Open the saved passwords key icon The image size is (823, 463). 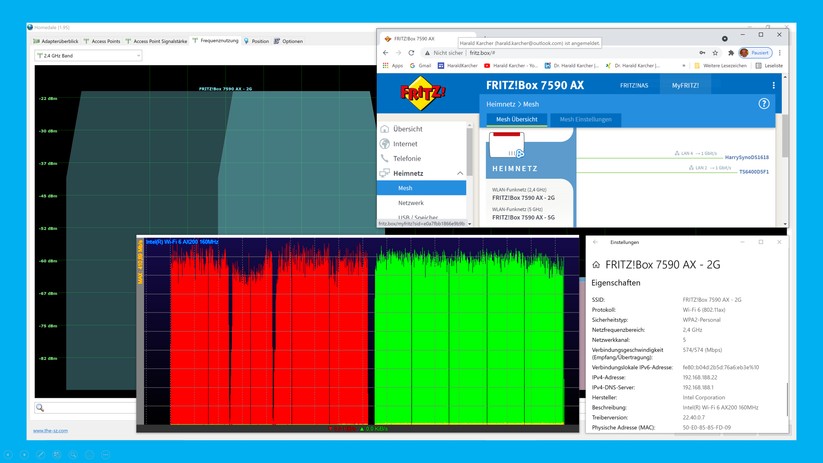pos(702,52)
